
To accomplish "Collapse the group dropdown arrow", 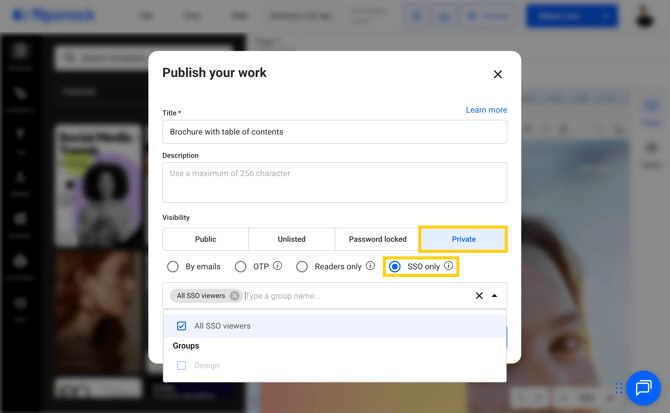I will (494, 296).
